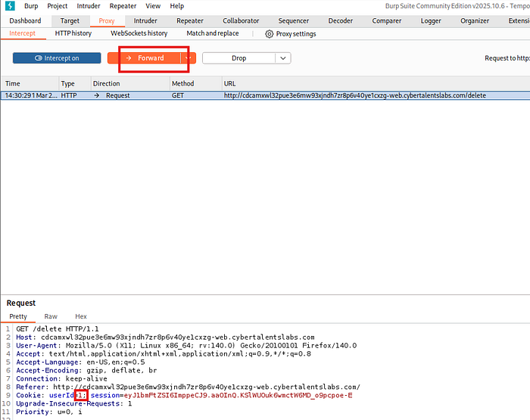Open the HTTP history sub-tab

pos(73,33)
